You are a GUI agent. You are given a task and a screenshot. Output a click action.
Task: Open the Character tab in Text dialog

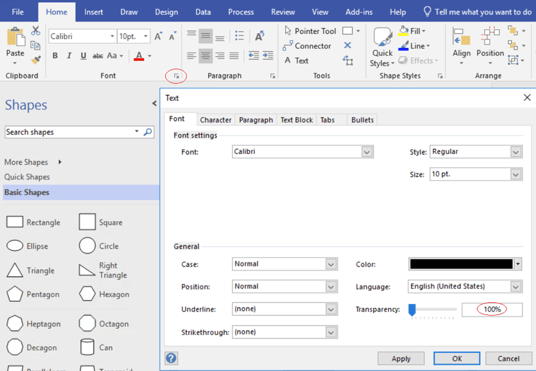tap(215, 120)
